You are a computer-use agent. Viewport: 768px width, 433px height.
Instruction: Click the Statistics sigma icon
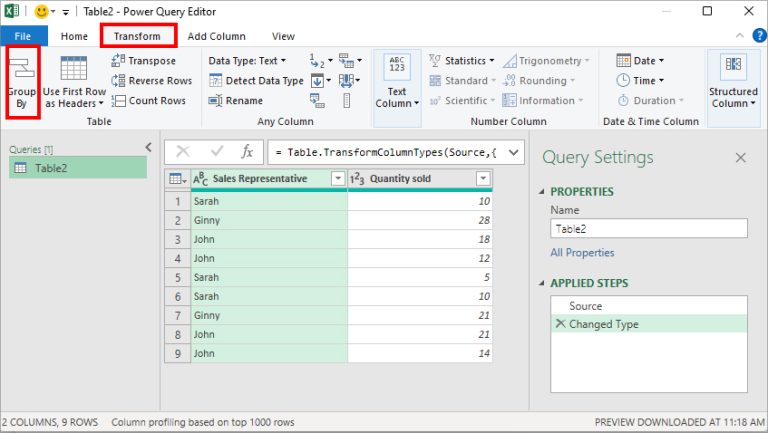click(435, 61)
